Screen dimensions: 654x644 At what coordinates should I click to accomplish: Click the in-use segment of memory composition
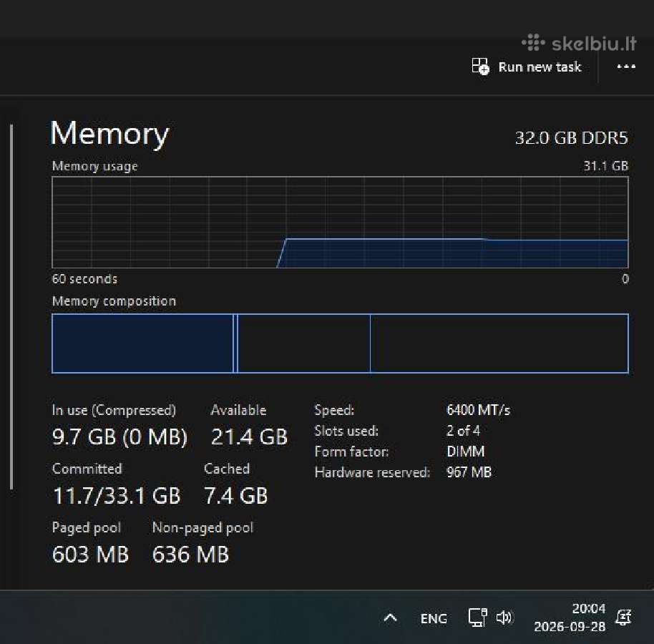point(142,343)
